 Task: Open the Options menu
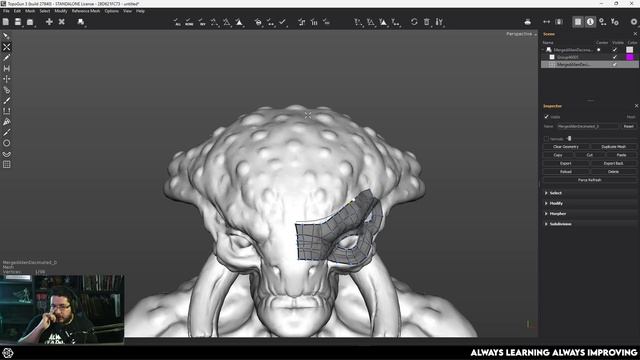(111, 11)
